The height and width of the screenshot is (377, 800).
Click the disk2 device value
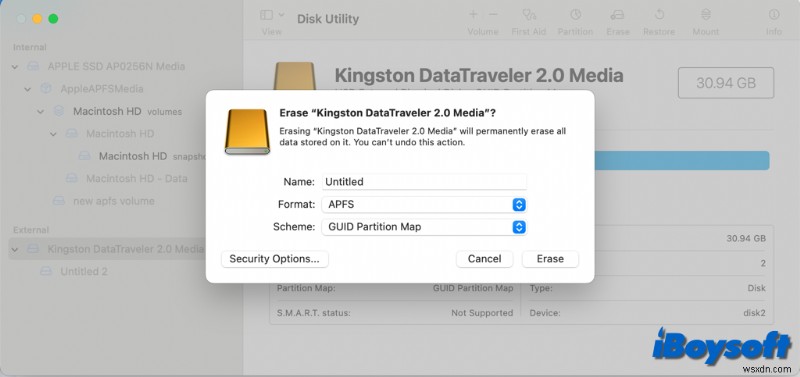pyautogui.click(x=754, y=313)
